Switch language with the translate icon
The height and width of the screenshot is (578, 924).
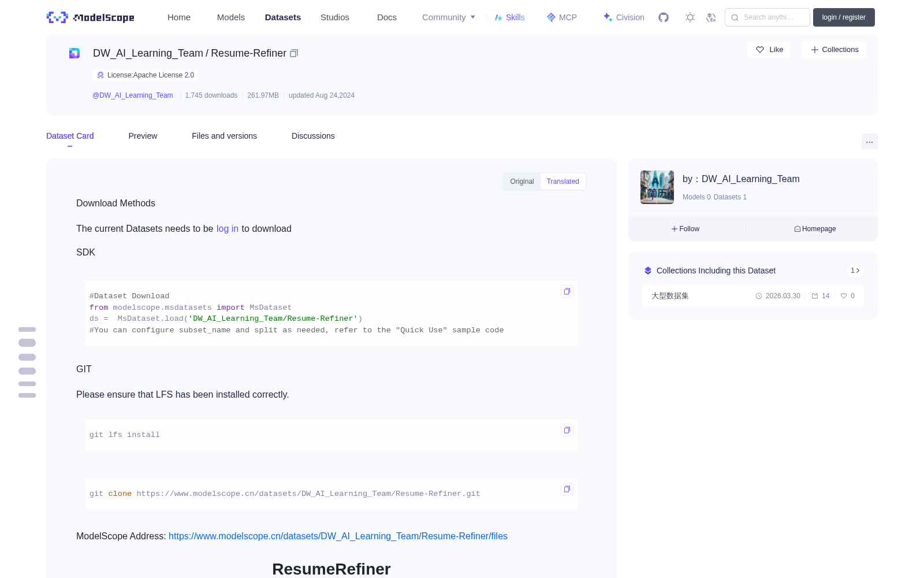pyautogui.click(x=711, y=17)
